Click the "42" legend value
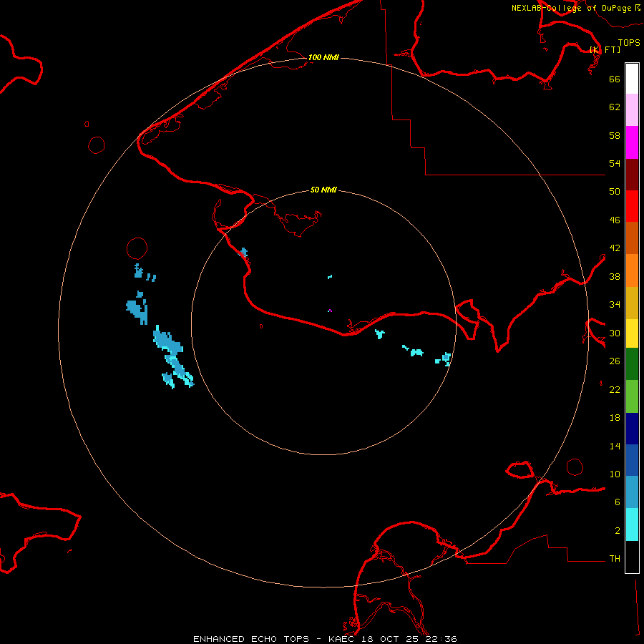644x644 pixels. tap(615, 248)
